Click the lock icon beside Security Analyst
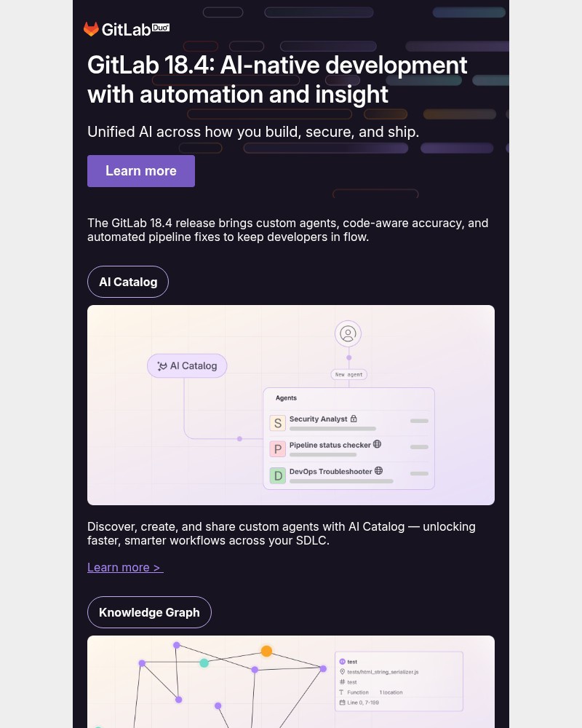 point(354,419)
